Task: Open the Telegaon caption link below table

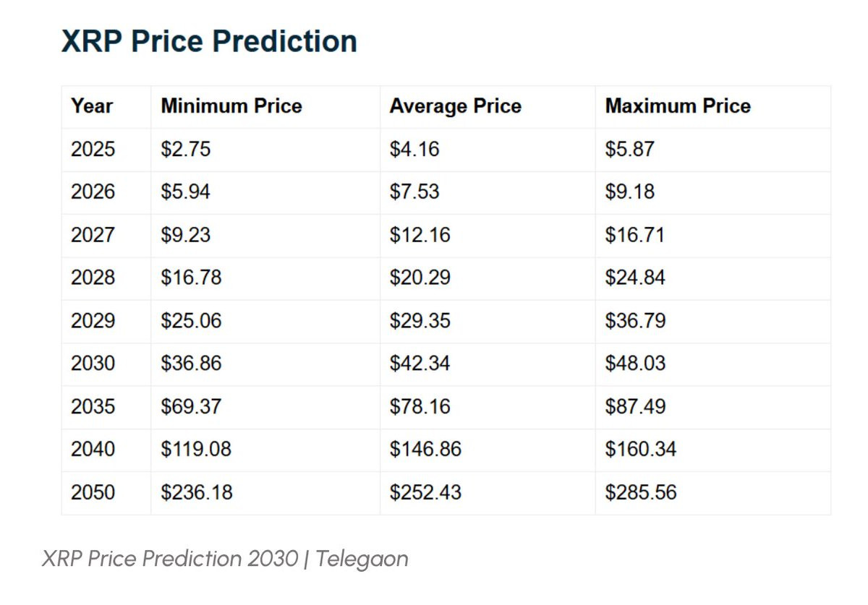Action: point(225,559)
